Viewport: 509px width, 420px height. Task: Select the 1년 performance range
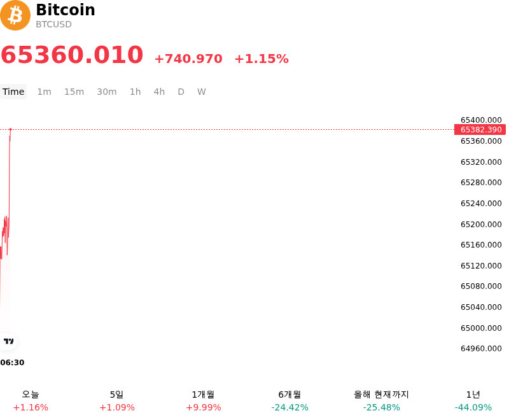click(473, 401)
